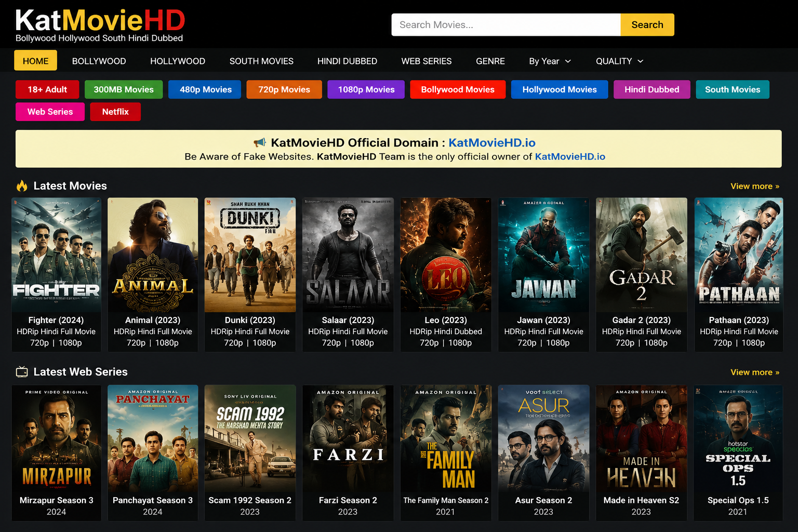Click View more for Latest Movies
Viewport: 798px width, 532px height.
(755, 186)
